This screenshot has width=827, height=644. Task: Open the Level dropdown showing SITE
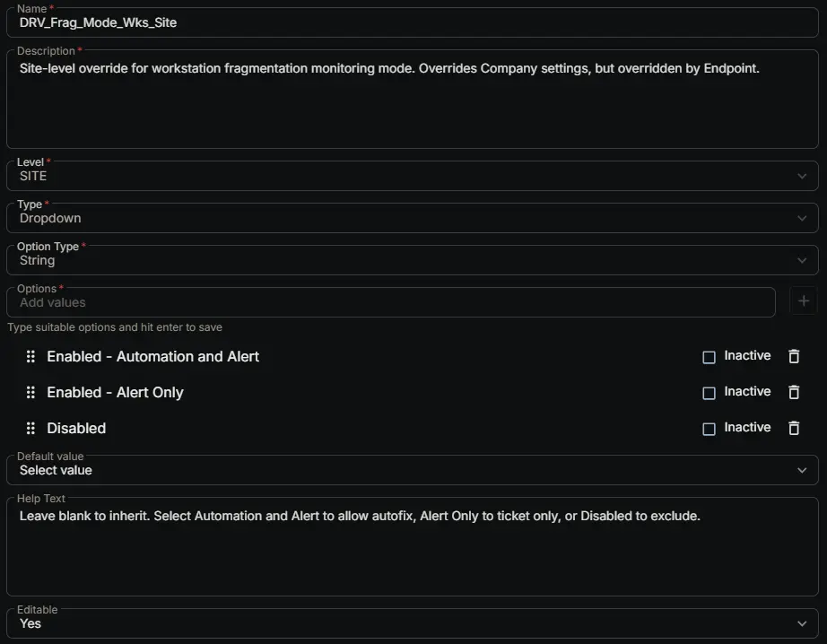pos(413,176)
